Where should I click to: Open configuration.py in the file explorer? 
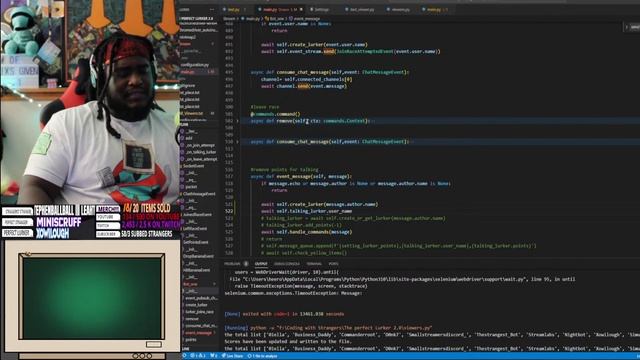(x=194, y=64)
